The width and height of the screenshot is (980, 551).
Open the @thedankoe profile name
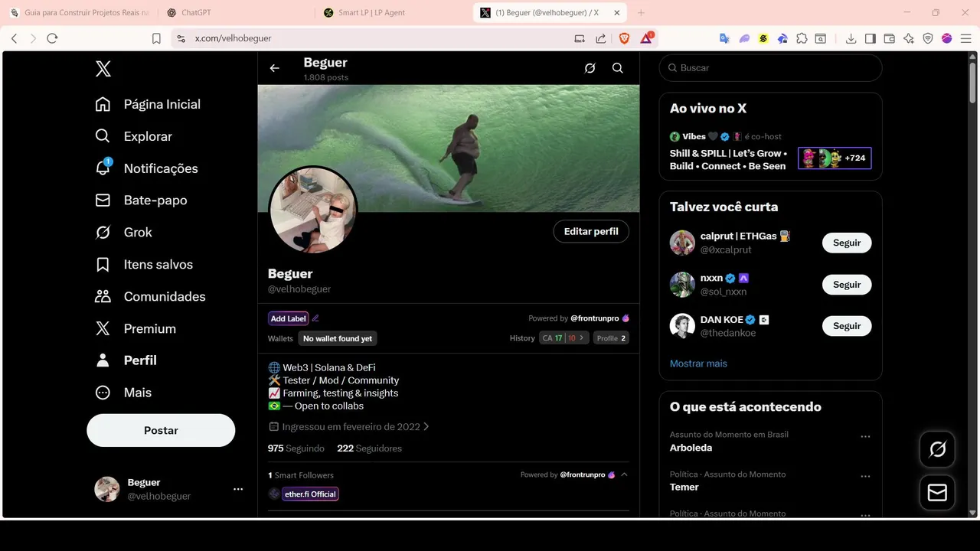[728, 333]
